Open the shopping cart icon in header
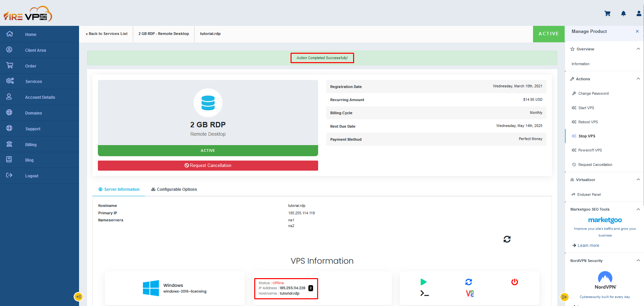This screenshot has height=306, width=644. pyautogui.click(x=607, y=13)
